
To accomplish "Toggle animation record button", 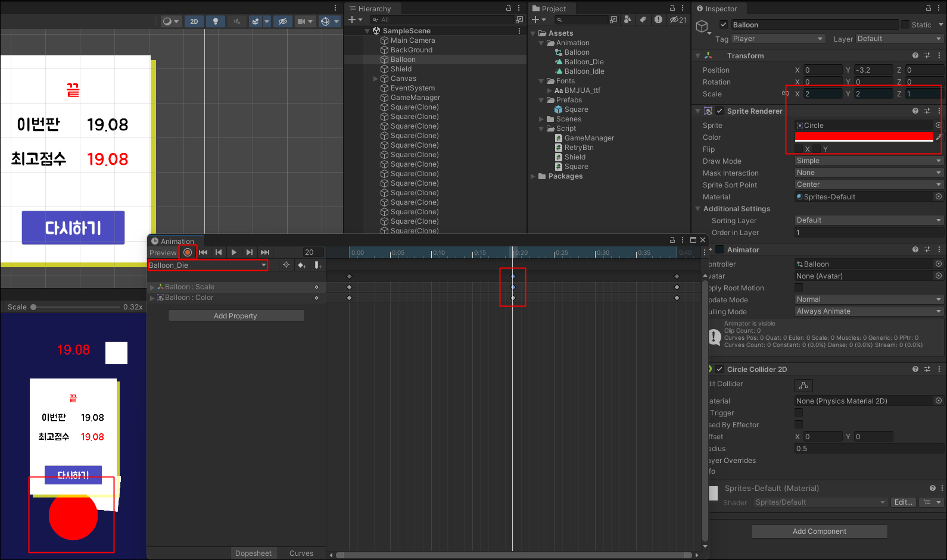I will coord(188,252).
